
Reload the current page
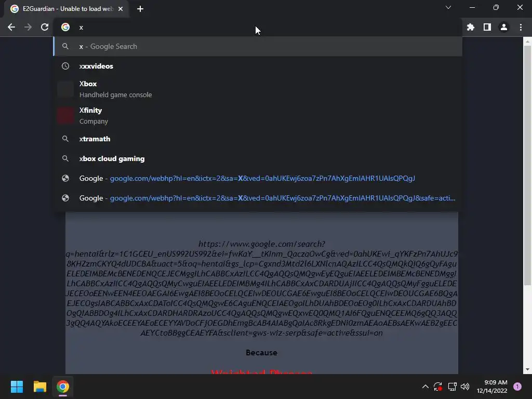pyautogui.click(x=45, y=27)
